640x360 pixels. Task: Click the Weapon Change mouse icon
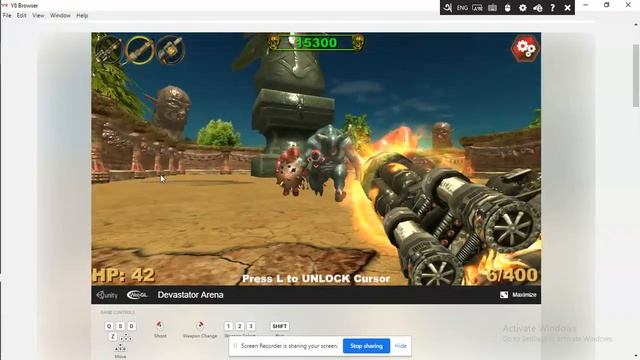(200, 325)
